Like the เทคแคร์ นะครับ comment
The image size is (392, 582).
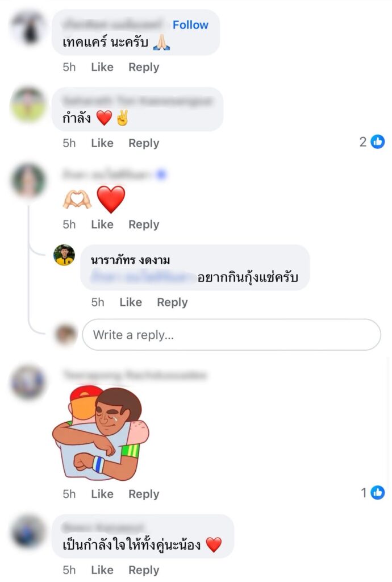102,67
